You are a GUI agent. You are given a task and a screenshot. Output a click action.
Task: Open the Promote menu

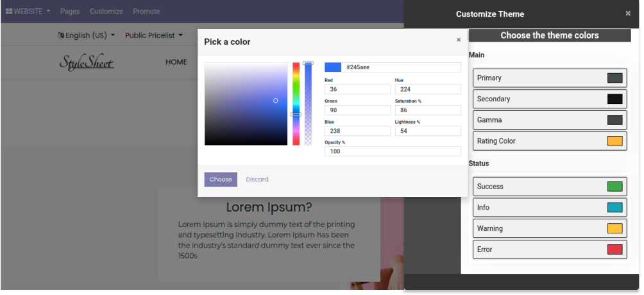pos(146,12)
